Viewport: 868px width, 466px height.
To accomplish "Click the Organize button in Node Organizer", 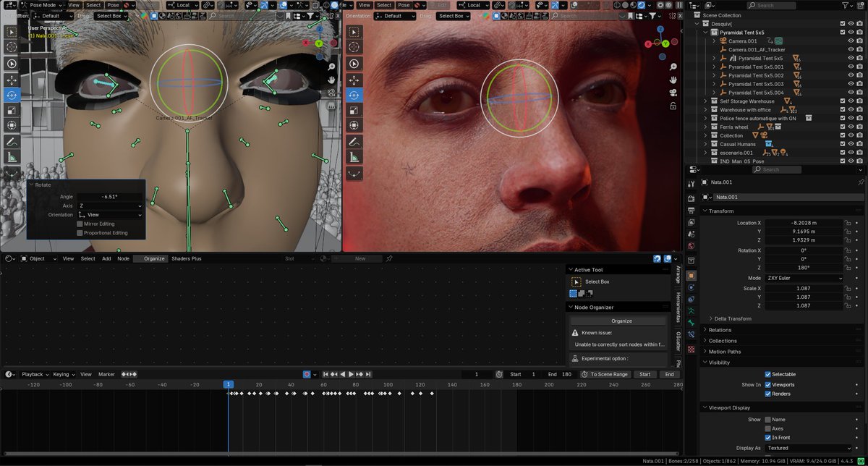I will tap(621, 321).
